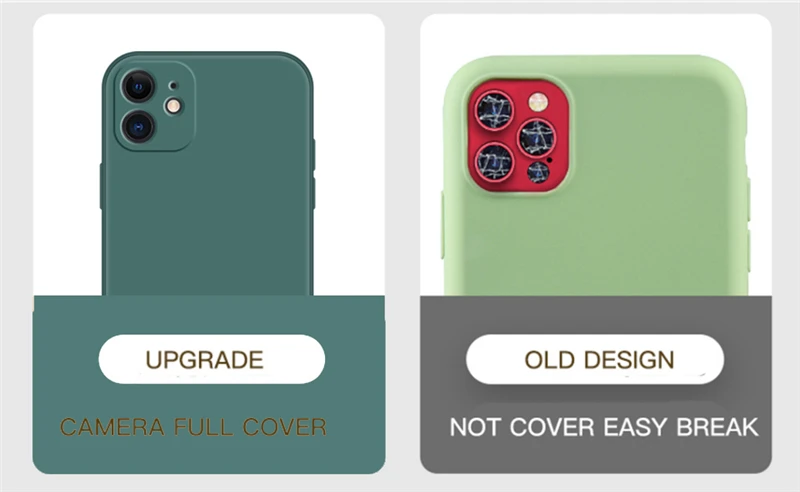
Task: Select the dark green phone case image
Action: coord(208,174)
